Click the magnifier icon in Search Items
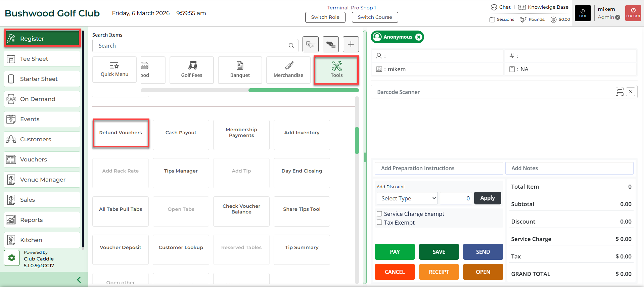Image resolution: width=644 pixels, height=287 pixels. click(x=291, y=46)
